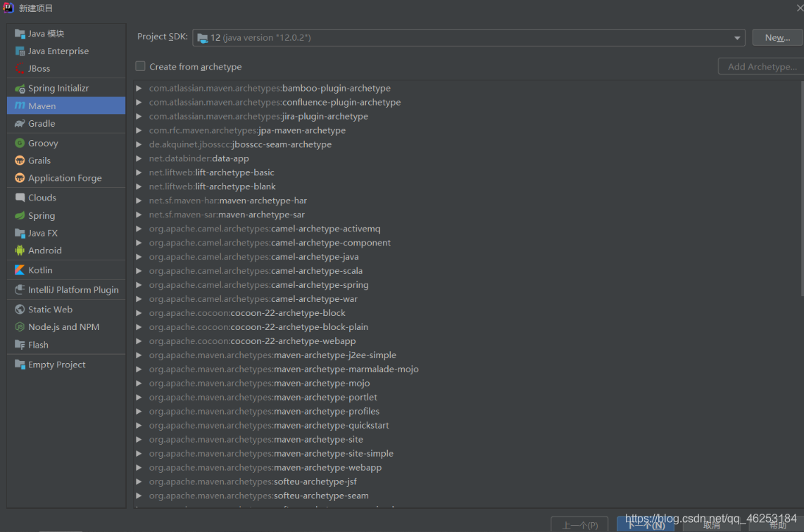Expand jira-plugin-archetype entry

(x=139, y=116)
